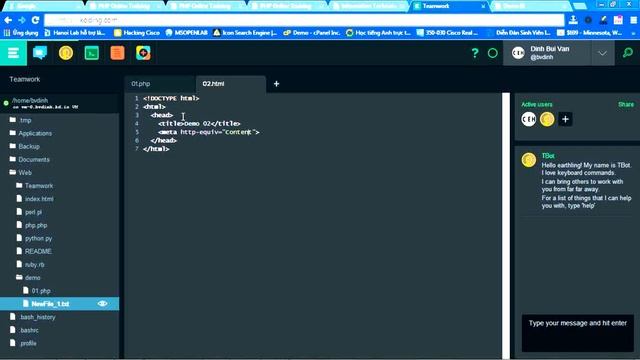Open the colorful drawing app icon
The width and height of the screenshot is (640, 360).
(143, 53)
